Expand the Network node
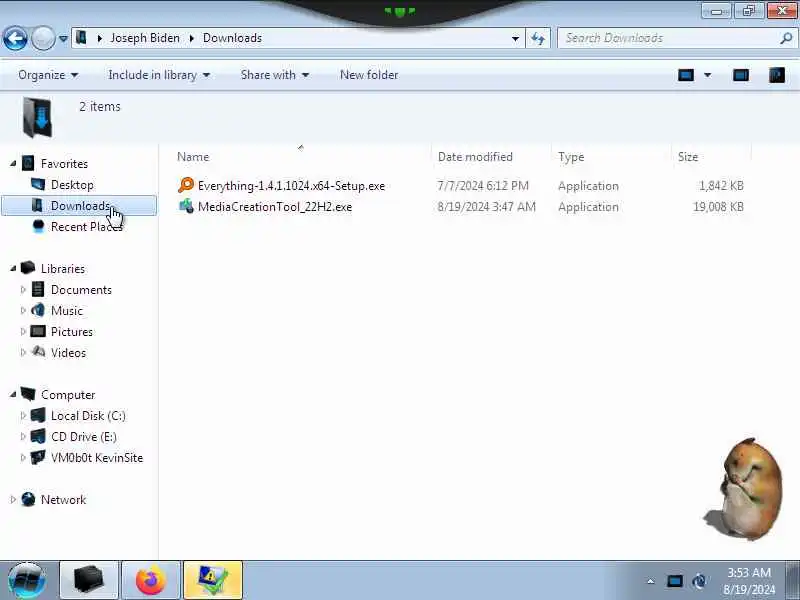This screenshot has width=800, height=600. coord(13,500)
